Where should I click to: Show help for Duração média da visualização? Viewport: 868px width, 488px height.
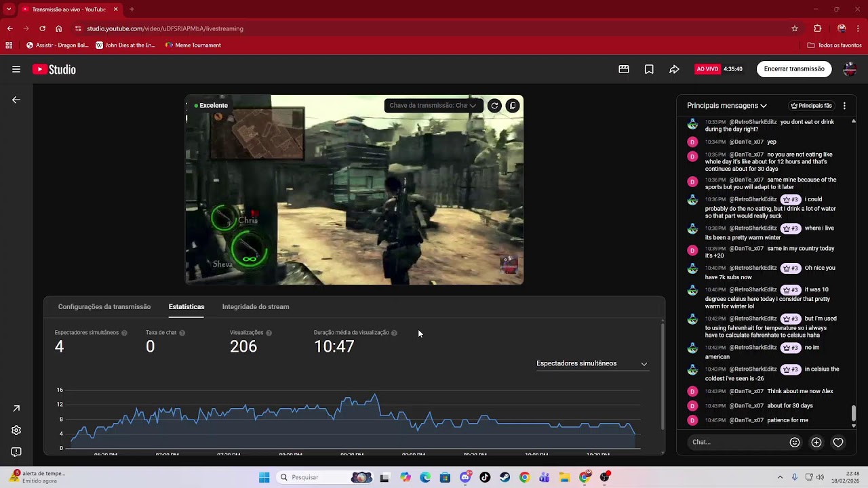[x=394, y=333]
